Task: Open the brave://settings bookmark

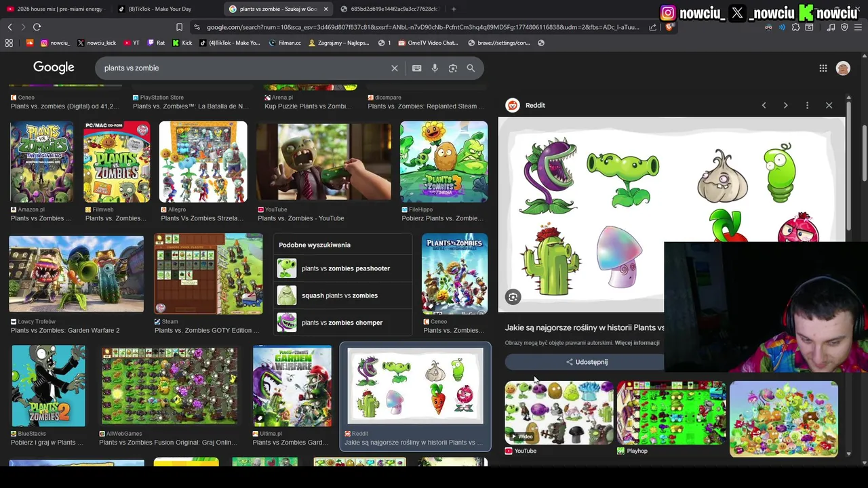Action: click(x=499, y=43)
